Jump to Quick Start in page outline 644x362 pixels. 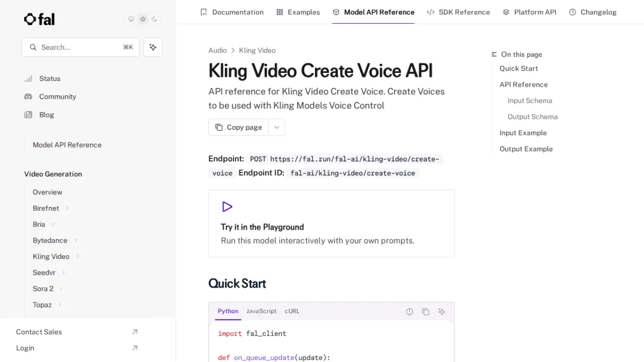coord(518,68)
